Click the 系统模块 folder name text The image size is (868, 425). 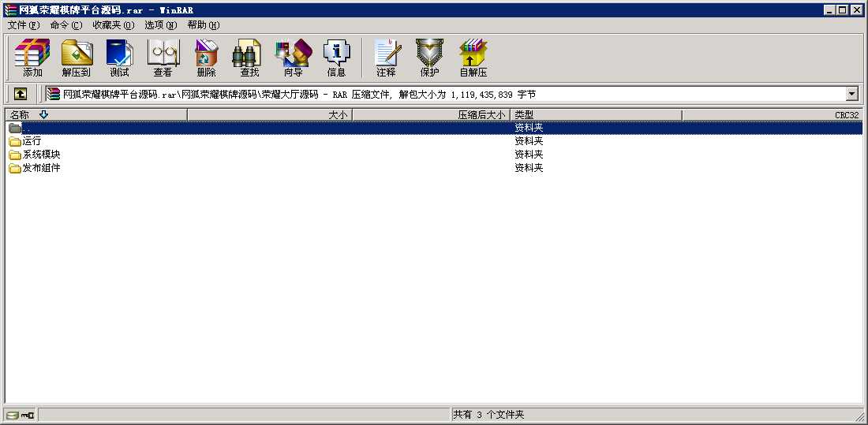point(41,155)
